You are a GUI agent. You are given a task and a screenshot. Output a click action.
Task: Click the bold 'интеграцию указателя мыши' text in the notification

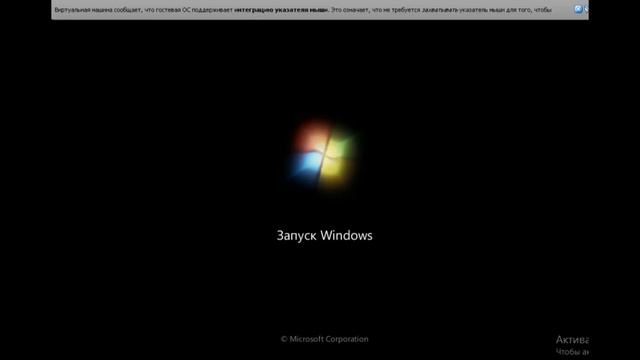click(281, 10)
